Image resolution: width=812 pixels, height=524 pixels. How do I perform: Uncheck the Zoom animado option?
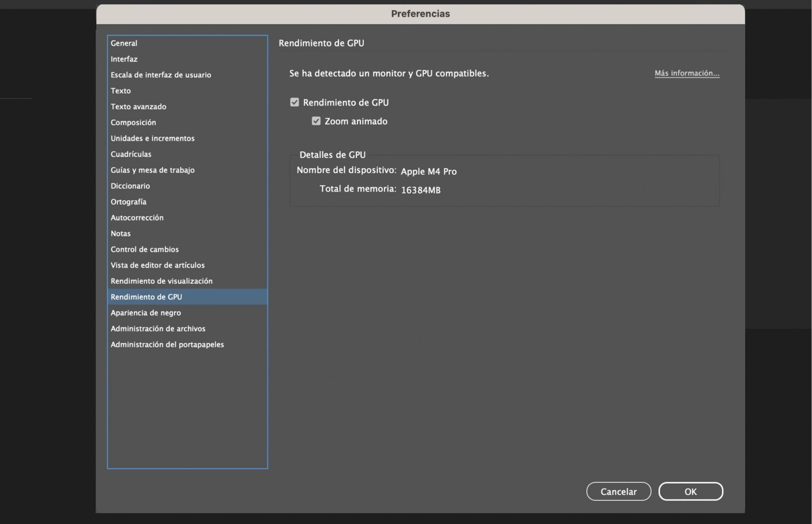[x=316, y=121]
